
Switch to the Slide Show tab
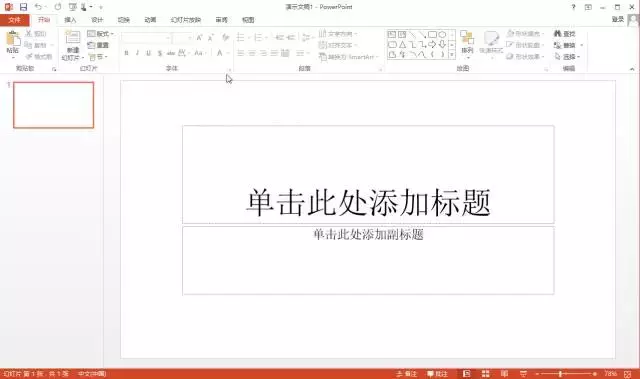pos(186,20)
